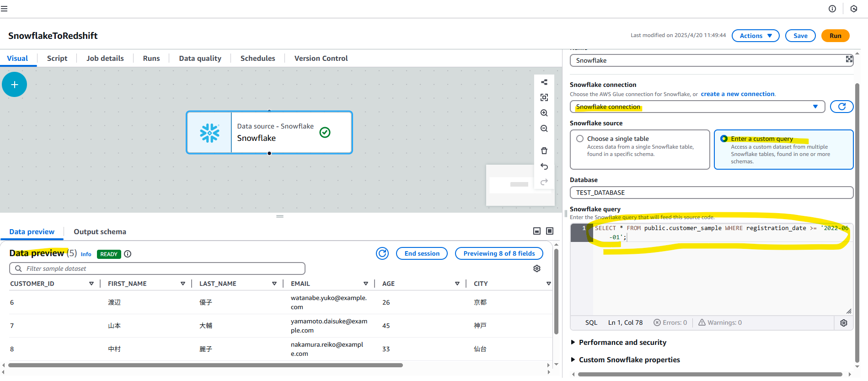Click the Warnings: 0 status indicator
Image resolution: width=868 pixels, height=381 pixels.
[720, 322]
